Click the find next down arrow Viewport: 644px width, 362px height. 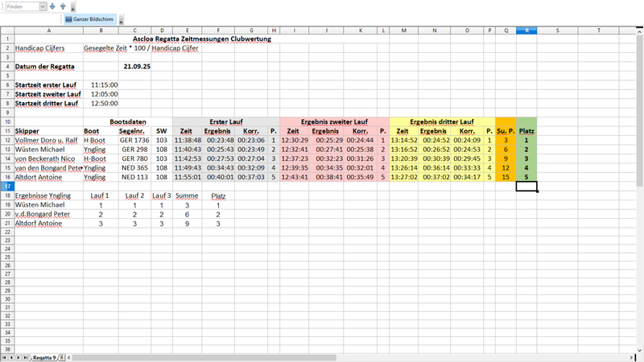(52, 6)
